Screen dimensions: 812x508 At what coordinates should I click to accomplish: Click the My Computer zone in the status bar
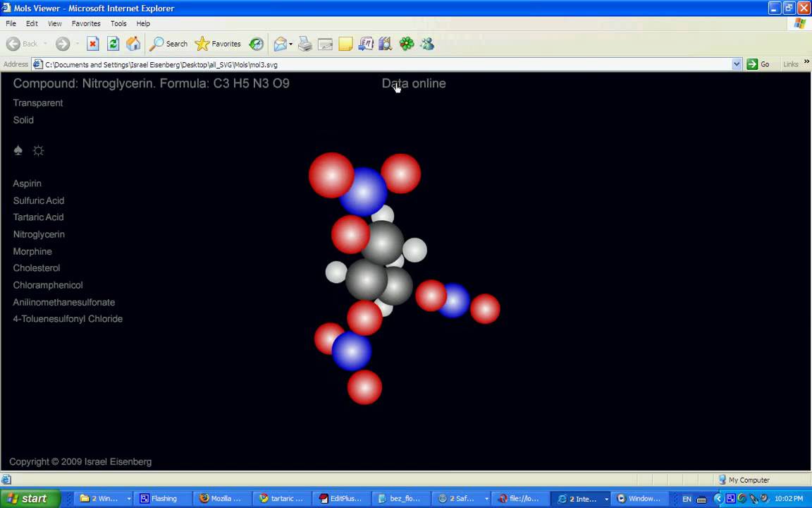(x=744, y=480)
